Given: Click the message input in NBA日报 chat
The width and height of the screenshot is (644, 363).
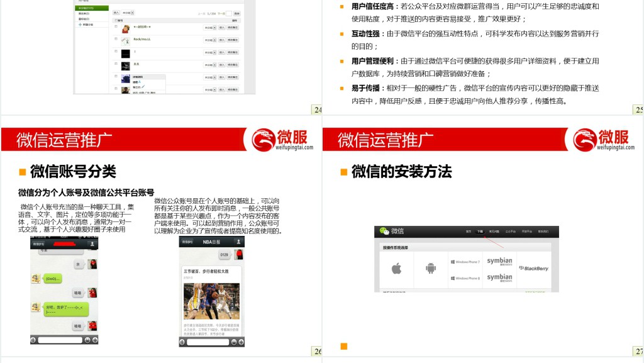Looking at the screenshot, I should [208, 342].
